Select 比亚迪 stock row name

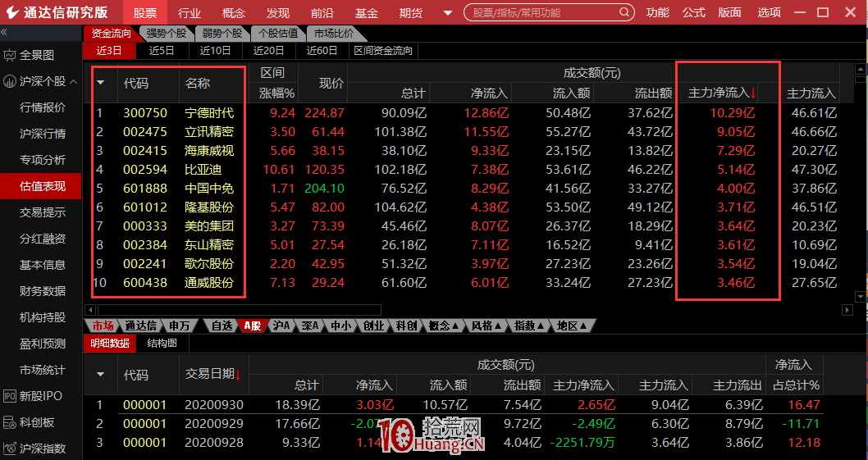203,170
